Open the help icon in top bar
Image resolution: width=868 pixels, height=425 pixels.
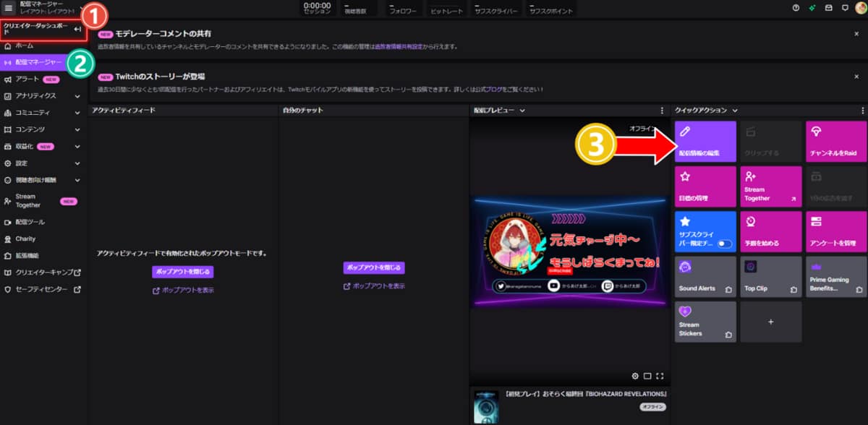(x=796, y=8)
